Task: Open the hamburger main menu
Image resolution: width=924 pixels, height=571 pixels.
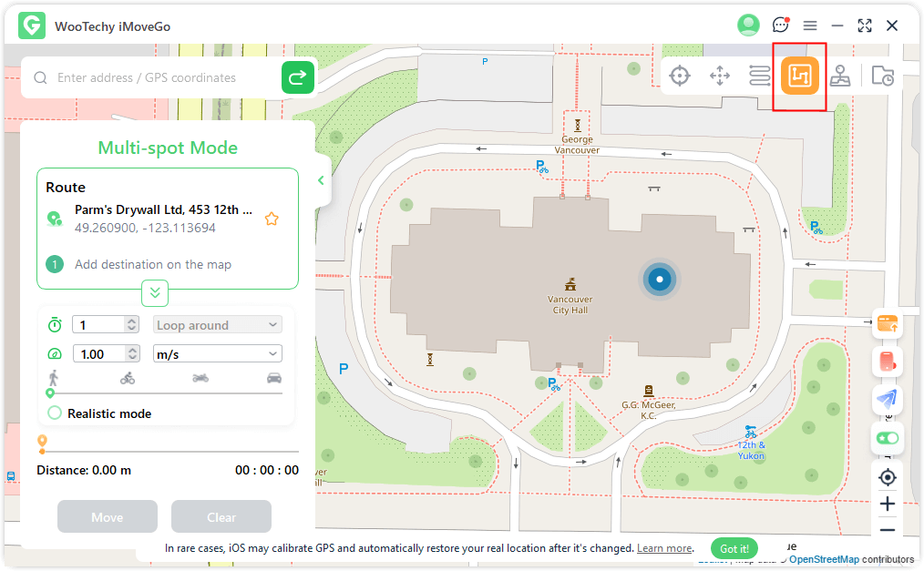Action: click(809, 25)
